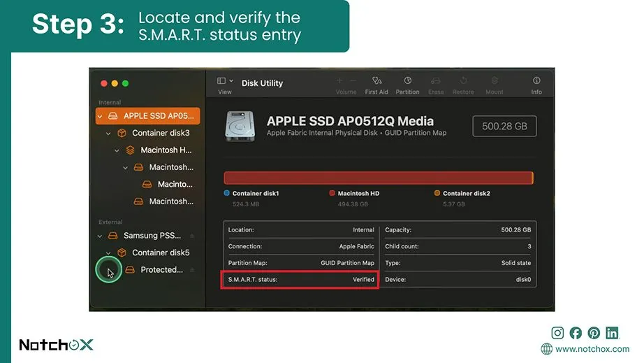Click the add Volume plus icon

[x=339, y=80]
